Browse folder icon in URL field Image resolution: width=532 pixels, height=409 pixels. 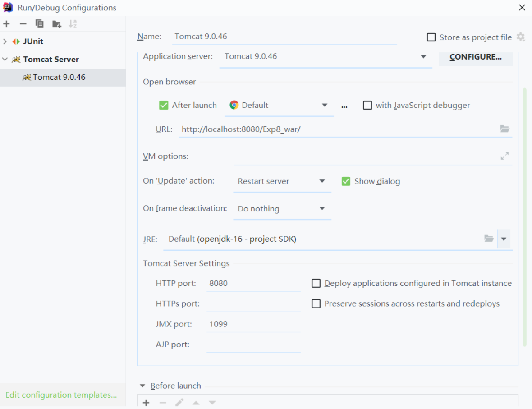[504, 129]
